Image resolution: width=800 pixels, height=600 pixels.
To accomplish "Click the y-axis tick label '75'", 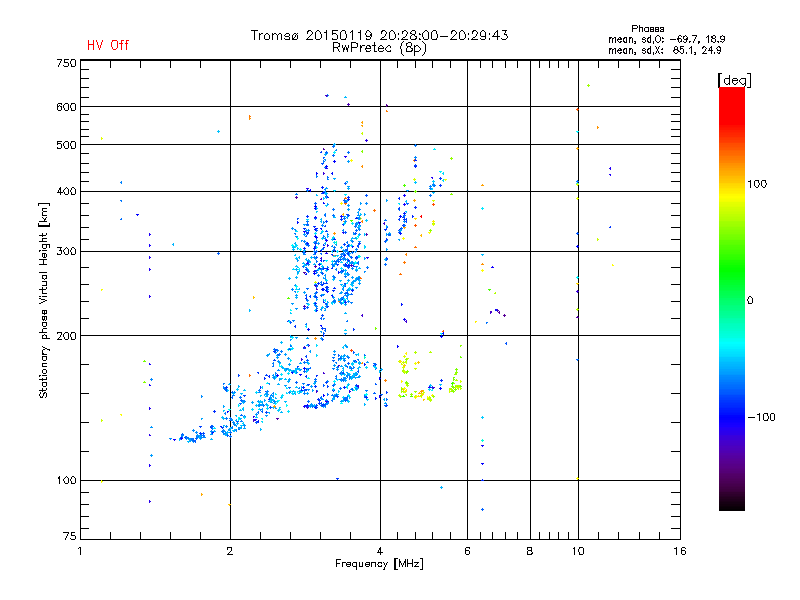I will (70, 536).
